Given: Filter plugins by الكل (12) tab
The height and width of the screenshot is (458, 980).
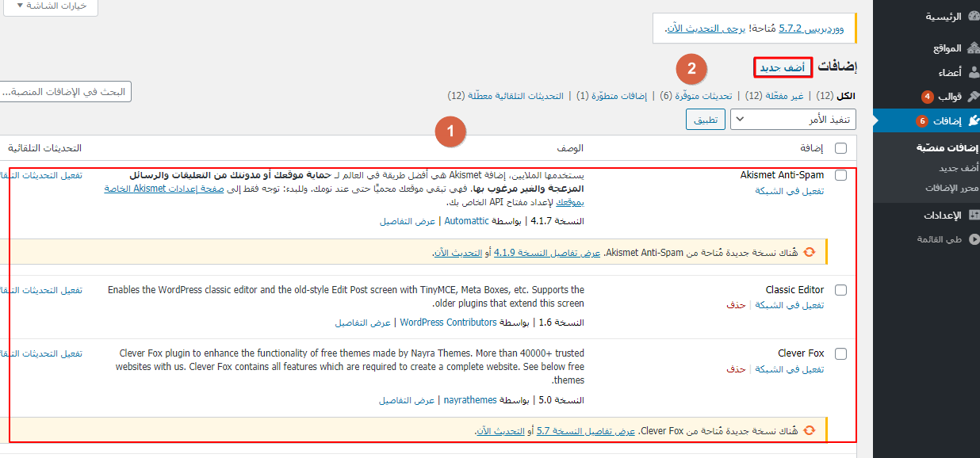Looking at the screenshot, I should (836, 96).
